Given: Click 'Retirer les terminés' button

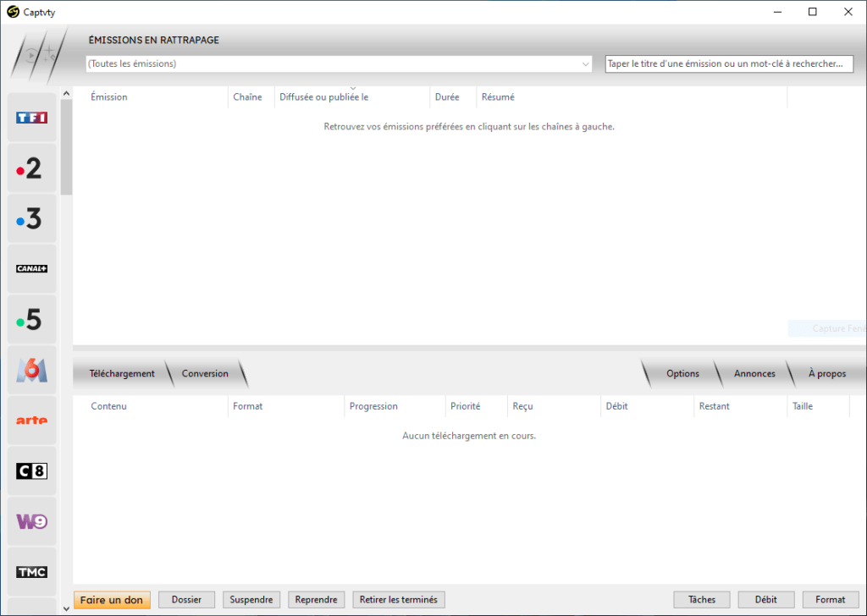Looking at the screenshot, I should pyautogui.click(x=399, y=599).
